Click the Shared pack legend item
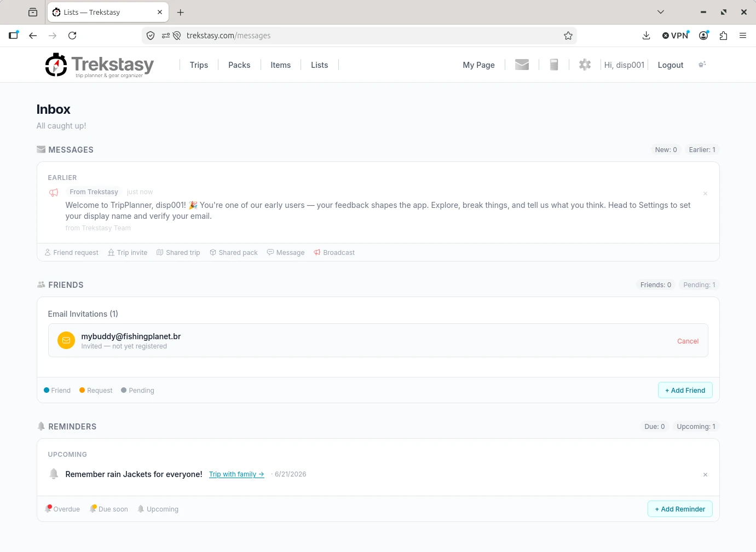The width and height of the screenshot is (756, 552). (234, 253)
